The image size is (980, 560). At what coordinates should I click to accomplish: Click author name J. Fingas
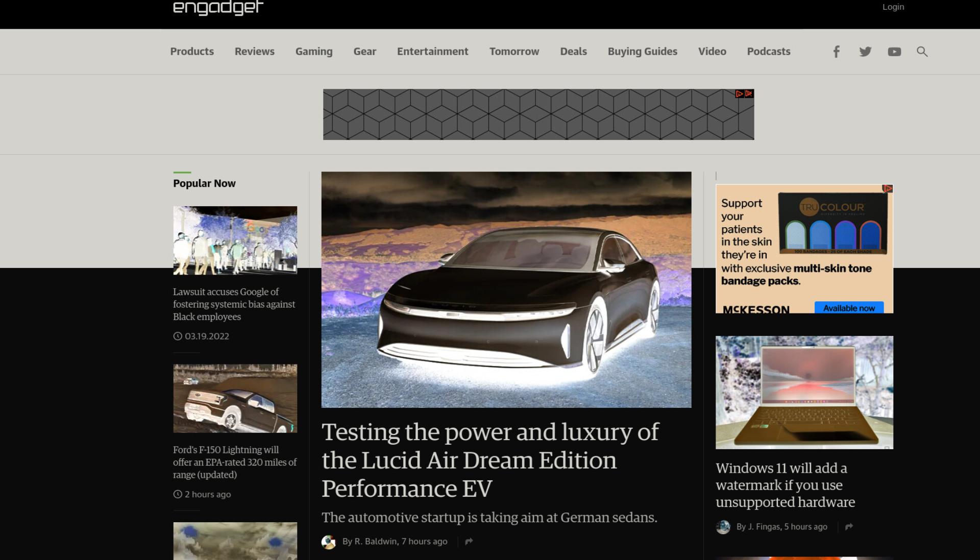click(x=764, y=527)
